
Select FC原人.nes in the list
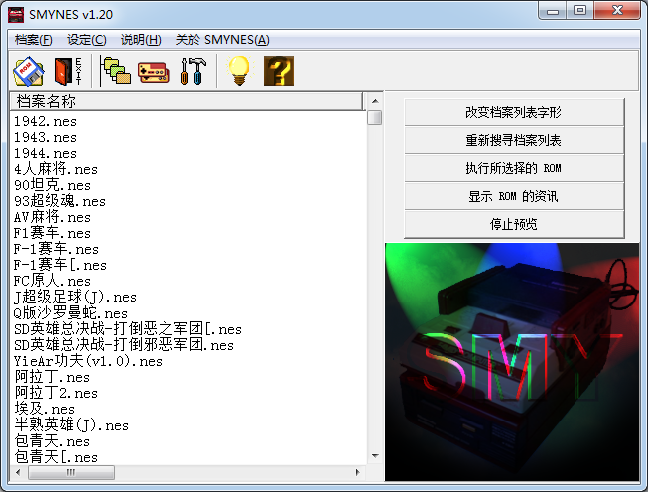tap(52, 281)
